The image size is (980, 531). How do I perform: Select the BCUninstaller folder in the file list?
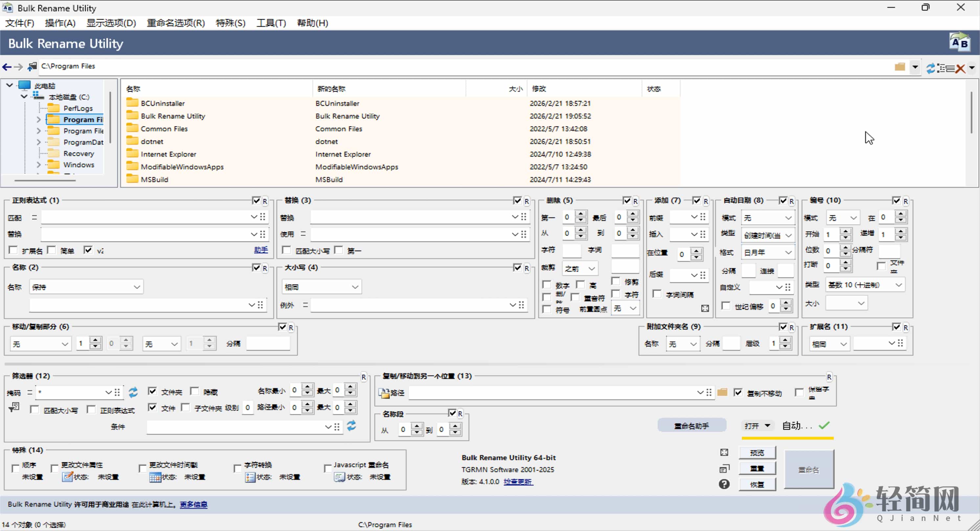[163, 103]
